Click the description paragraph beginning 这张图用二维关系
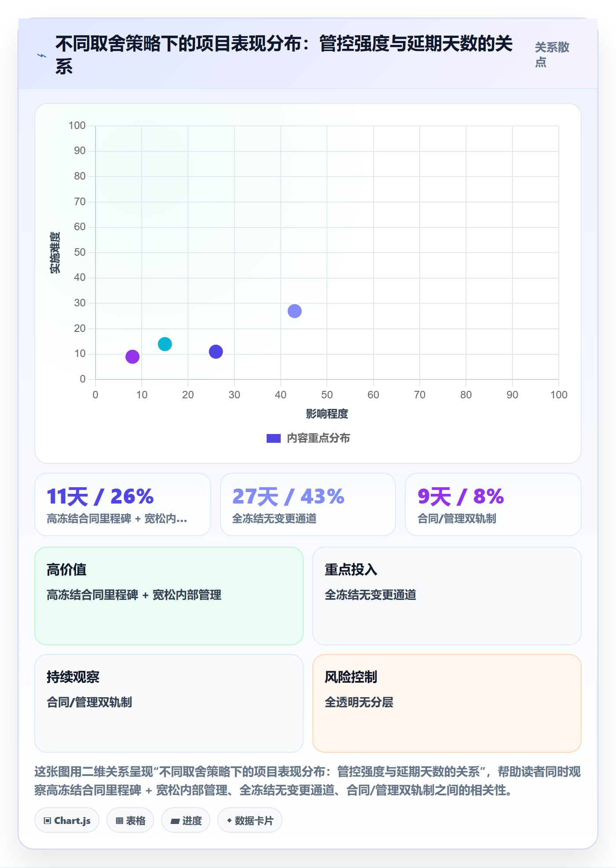This screenshot has width=616, height=868. pyautogui.click(x=308, y=781)
